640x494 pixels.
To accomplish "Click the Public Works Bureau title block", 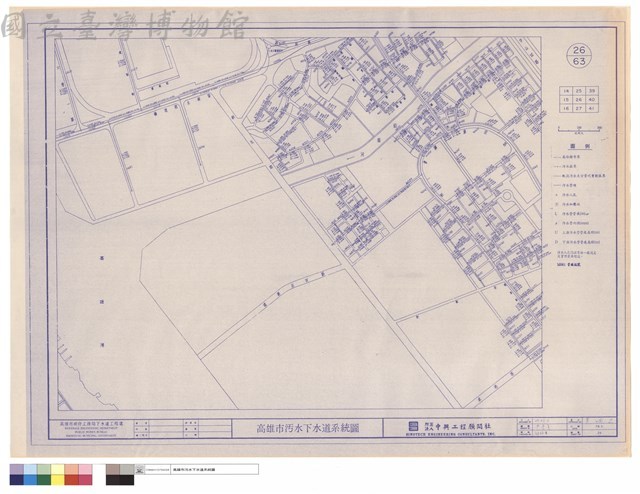I will 91,428.
